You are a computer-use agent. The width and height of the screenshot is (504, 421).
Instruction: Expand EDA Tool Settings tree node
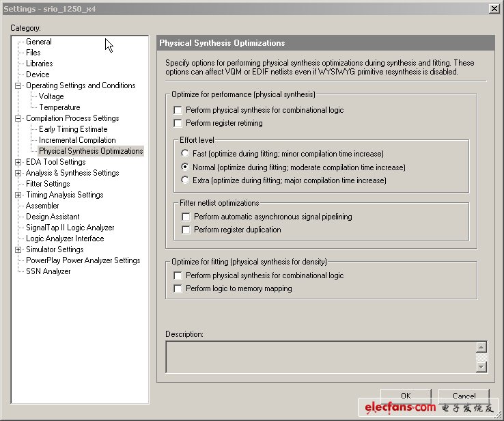point(18,162)
